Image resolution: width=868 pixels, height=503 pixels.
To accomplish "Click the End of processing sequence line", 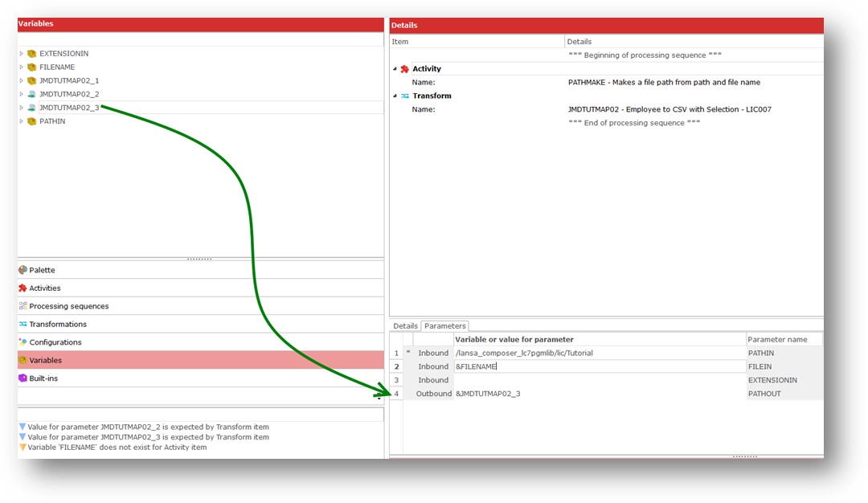I will pyautogui.click(x=634, y=123).
